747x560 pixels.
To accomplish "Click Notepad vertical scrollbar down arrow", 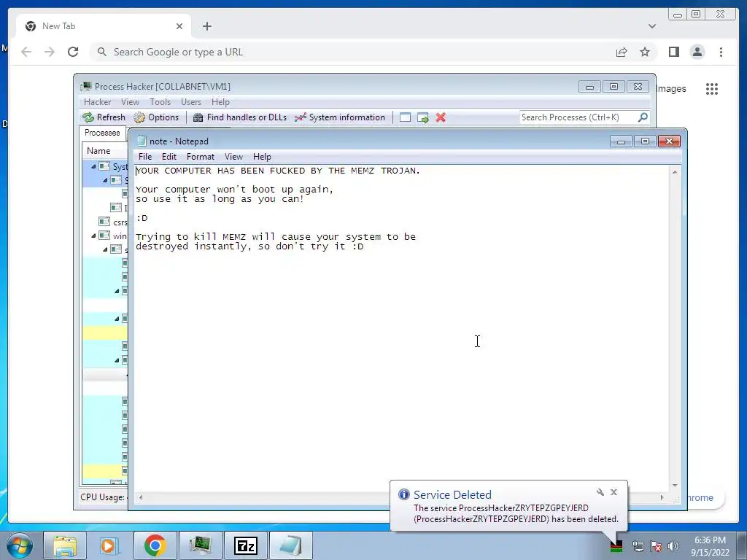I will point(675,486).
